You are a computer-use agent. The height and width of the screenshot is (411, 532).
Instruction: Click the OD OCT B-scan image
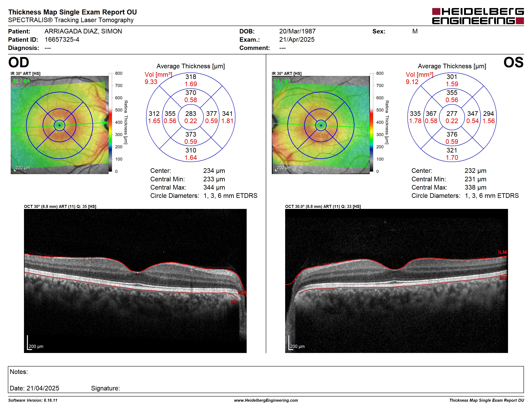(135, 281)
